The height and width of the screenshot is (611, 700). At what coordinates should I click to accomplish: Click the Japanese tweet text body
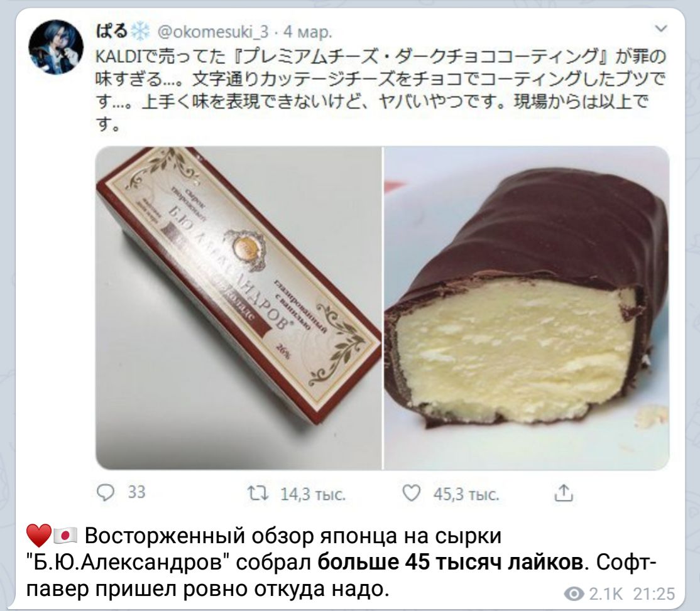[x=381, y=90]
